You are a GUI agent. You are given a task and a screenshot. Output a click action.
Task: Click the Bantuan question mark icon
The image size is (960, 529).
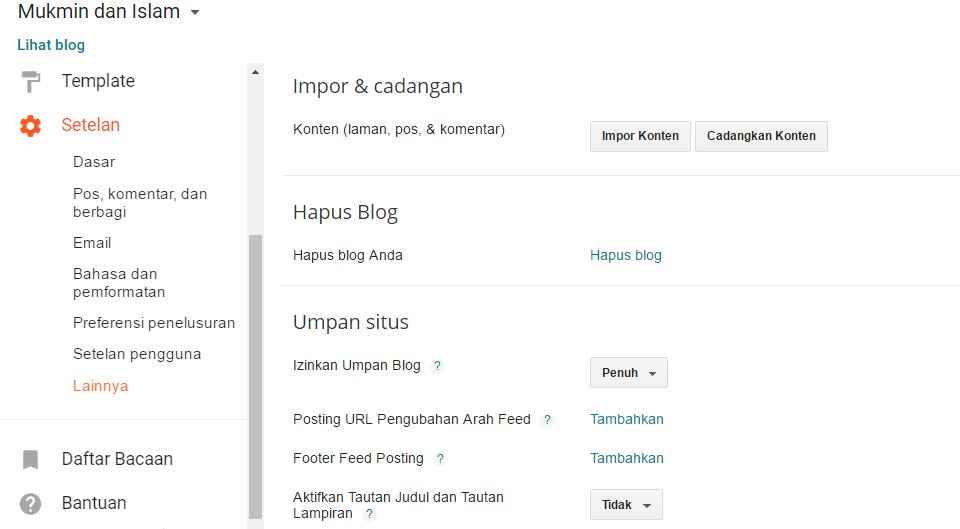[x=30, y=503]
